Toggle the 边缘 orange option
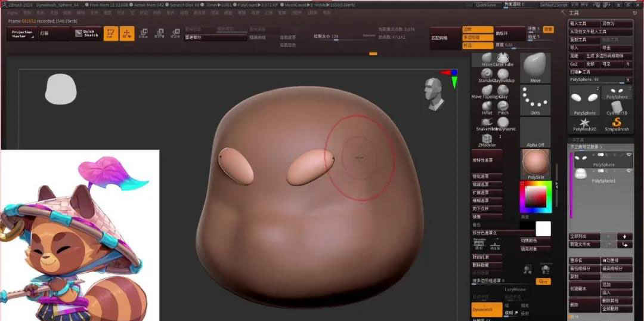Screen dimensions: 644x321 [478, 30]
